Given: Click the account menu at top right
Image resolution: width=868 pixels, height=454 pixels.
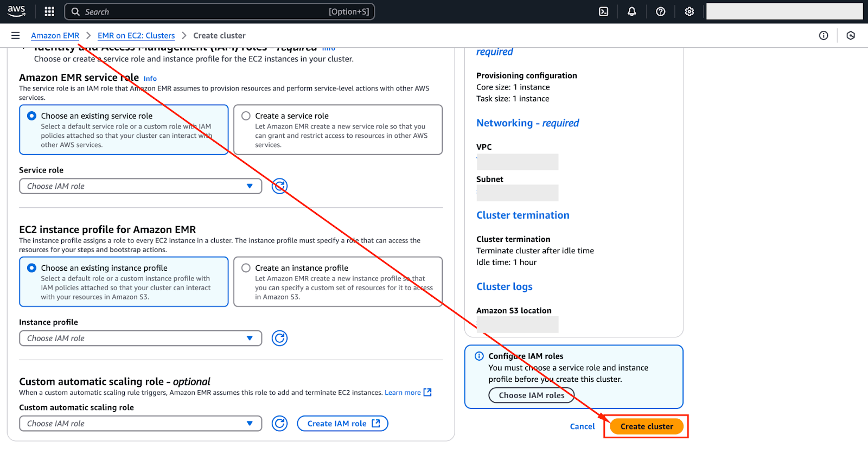Looking at the screenshot, I should tap(784, 11).
